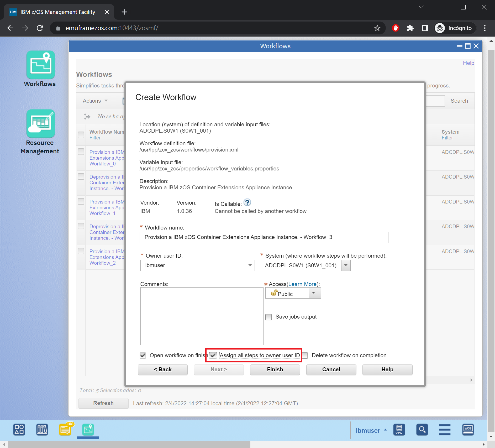Select checkbox for Workflow_2 row
Viewport: 495px width, 448px height.
[x=81, y=251]
